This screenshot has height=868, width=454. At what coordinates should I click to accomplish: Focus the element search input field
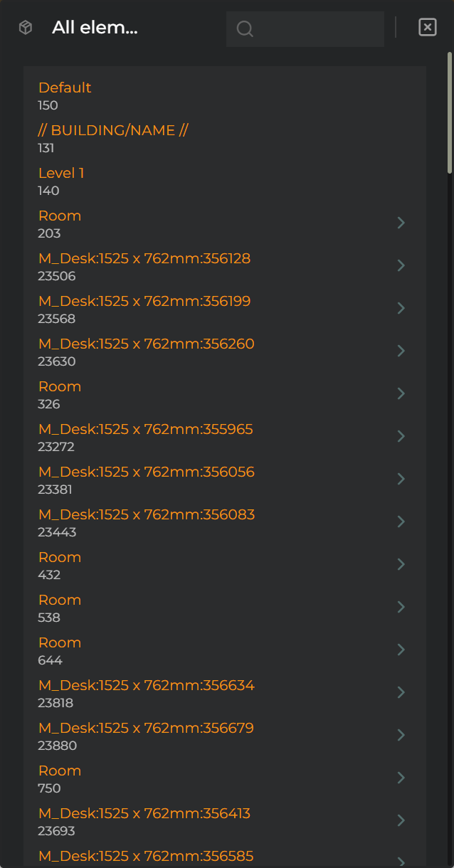305,29
